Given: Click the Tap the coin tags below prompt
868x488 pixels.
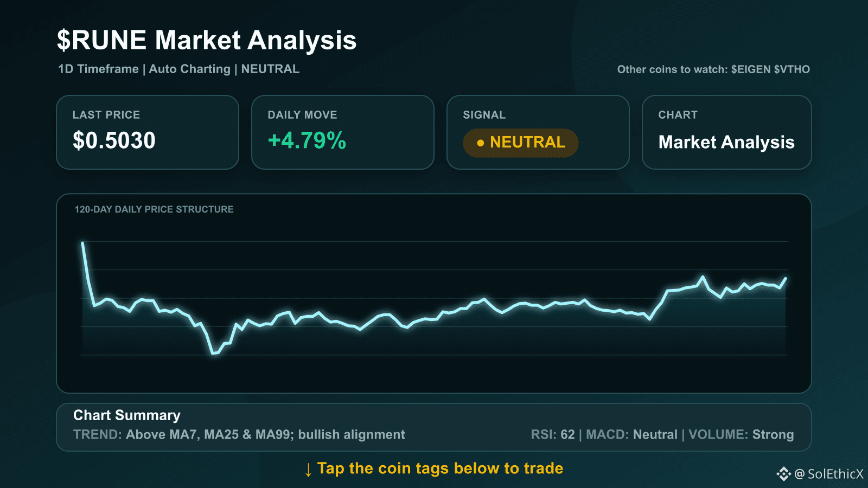Looking at the screenshot, I should [x=440, y=468].
